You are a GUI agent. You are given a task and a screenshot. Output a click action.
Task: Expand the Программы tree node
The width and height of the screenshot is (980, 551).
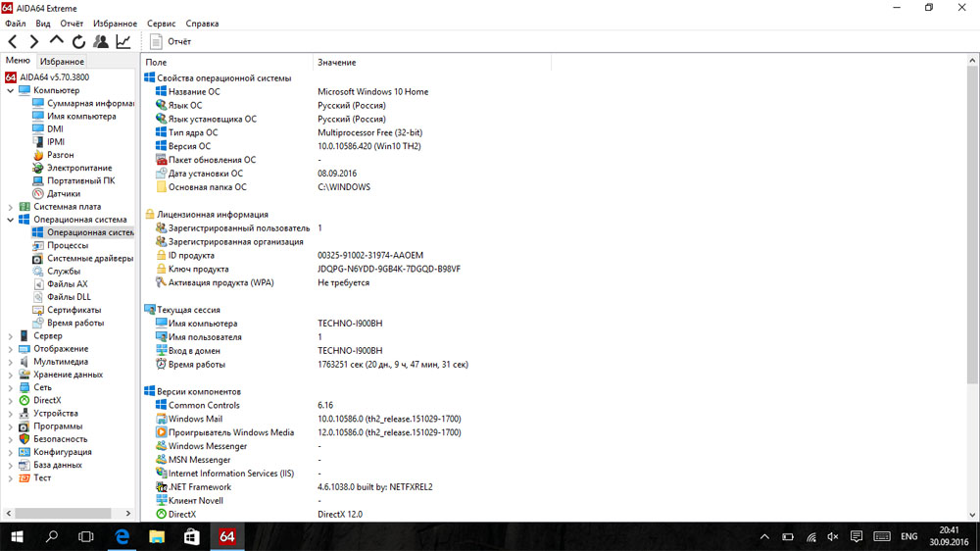click(10, 426)
